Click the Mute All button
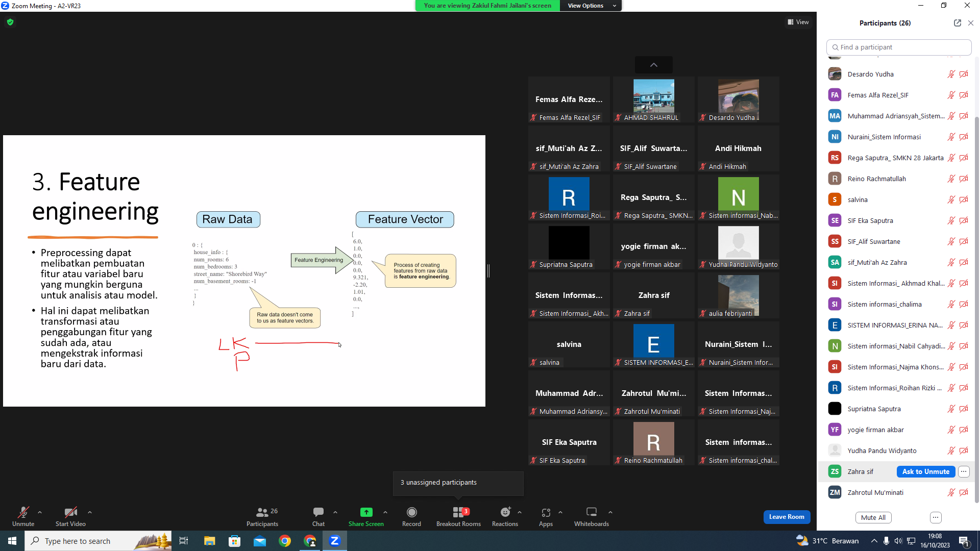The image size is (980, 551). [873, 517]
